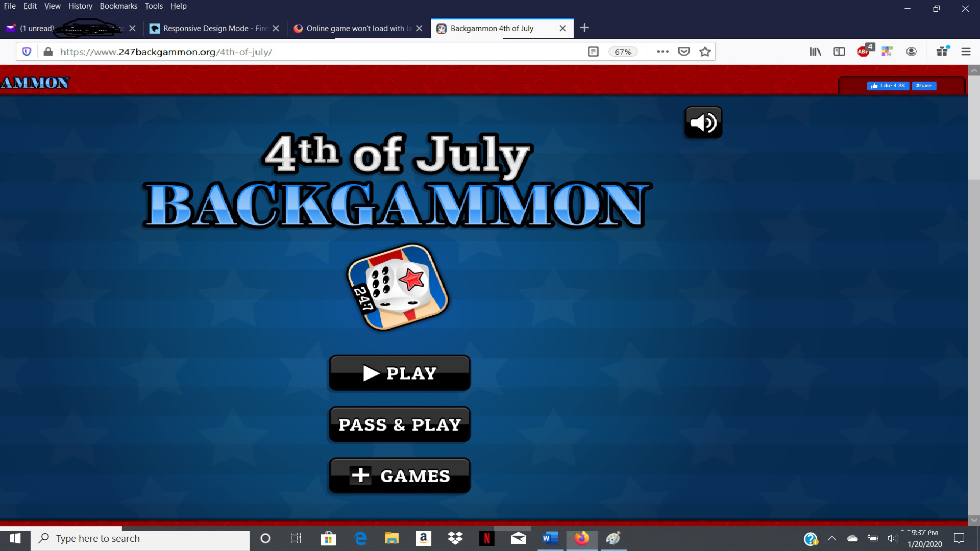
Task: Click the zoom percentage 67% control
Action: 622,52
